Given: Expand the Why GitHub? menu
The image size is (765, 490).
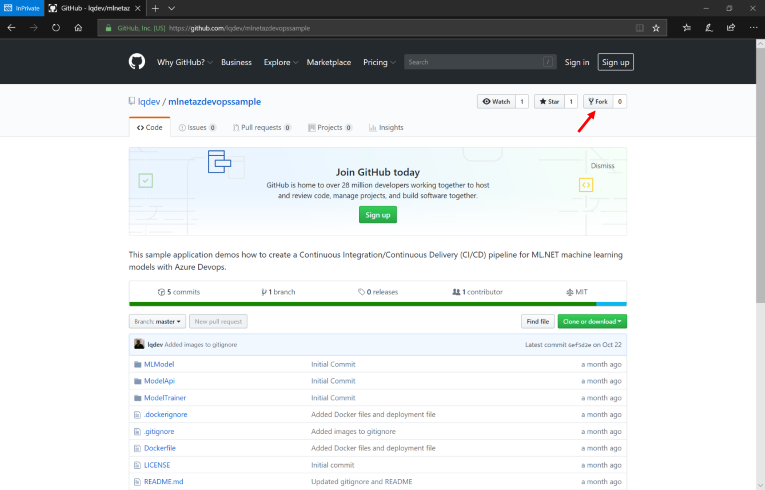Looking at the screenshot, I should [x=184, y=62].
